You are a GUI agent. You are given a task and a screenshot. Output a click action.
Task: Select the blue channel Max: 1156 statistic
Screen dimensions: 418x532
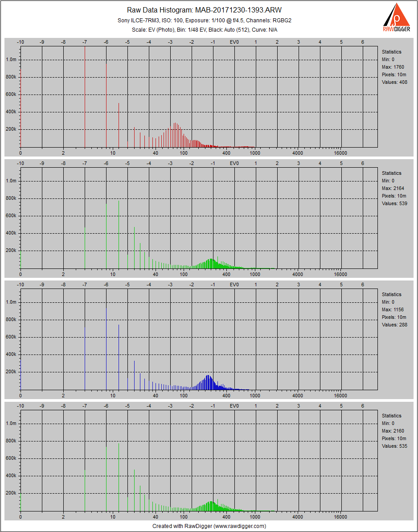[393, 309]
